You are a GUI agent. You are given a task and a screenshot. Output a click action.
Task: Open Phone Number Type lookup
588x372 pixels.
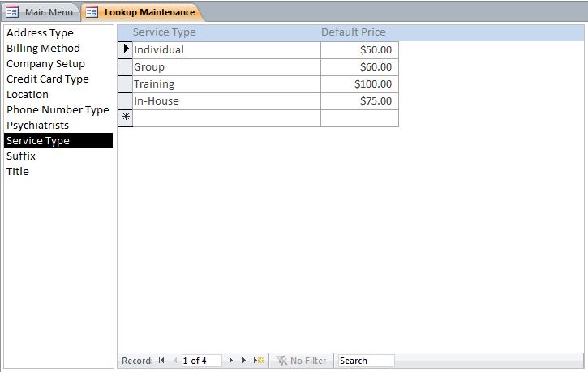[x=58, y=109]
